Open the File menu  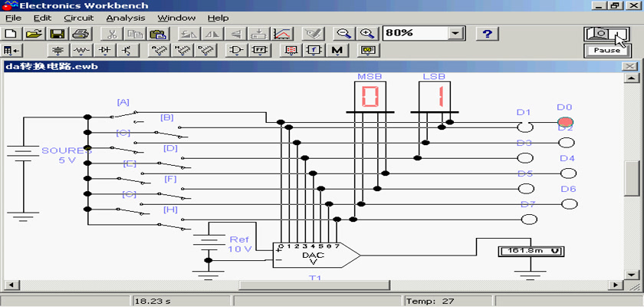point(13,18)
